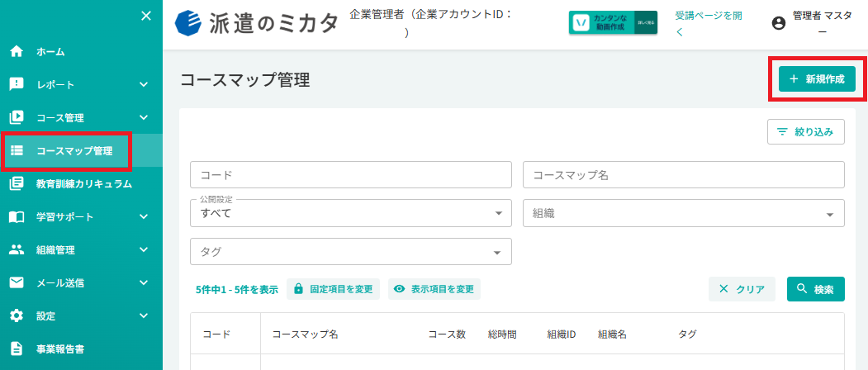
Task: Expand the 設定 chevron
Action: click(x=144, y=315)
